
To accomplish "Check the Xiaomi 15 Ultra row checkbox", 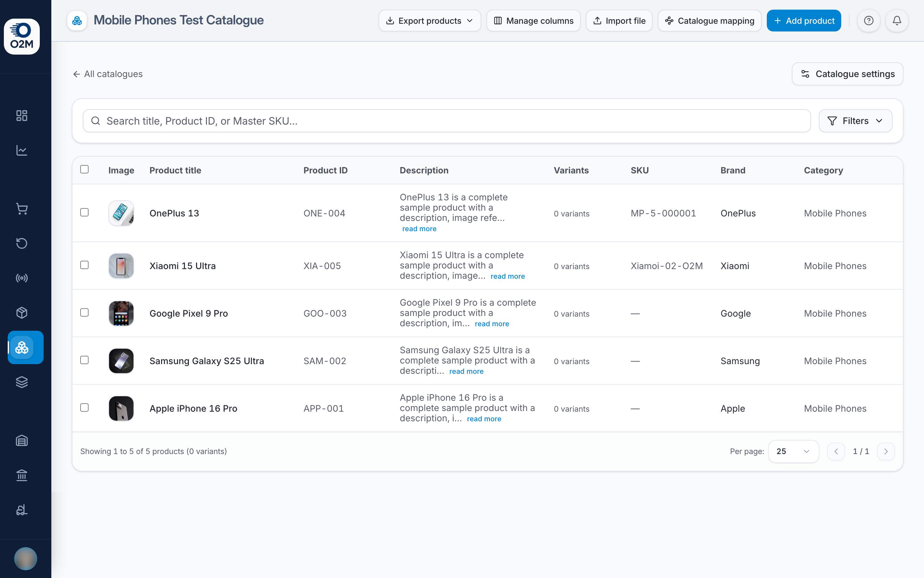I will 84,265.
